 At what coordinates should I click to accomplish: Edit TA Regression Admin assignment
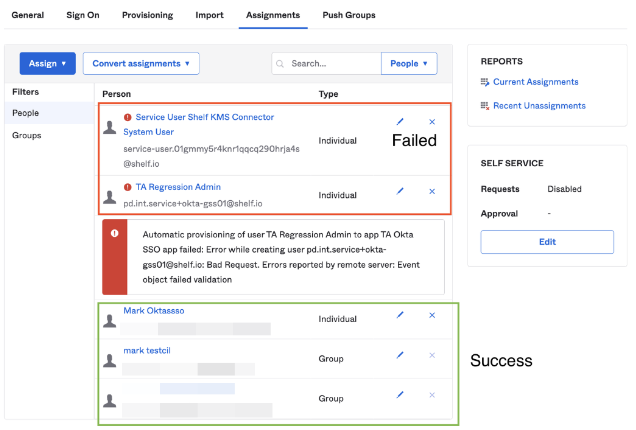click(400, 191)
